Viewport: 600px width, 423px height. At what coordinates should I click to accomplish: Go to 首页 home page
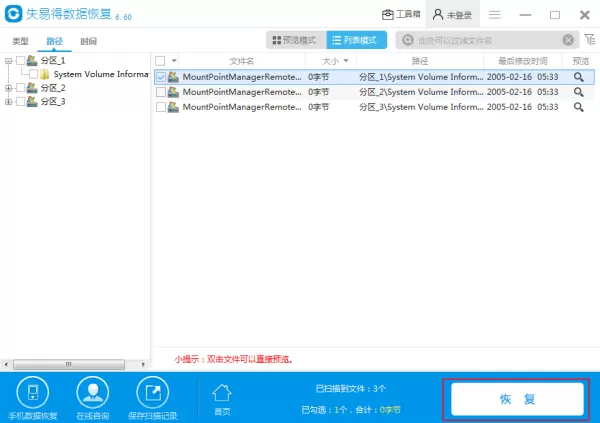click(x=222, y=399)
